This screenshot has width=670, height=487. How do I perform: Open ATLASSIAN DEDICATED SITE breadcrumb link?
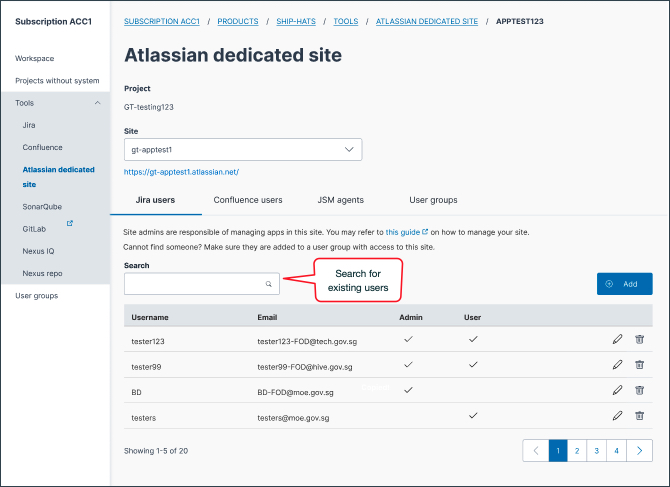coord(427,21)
